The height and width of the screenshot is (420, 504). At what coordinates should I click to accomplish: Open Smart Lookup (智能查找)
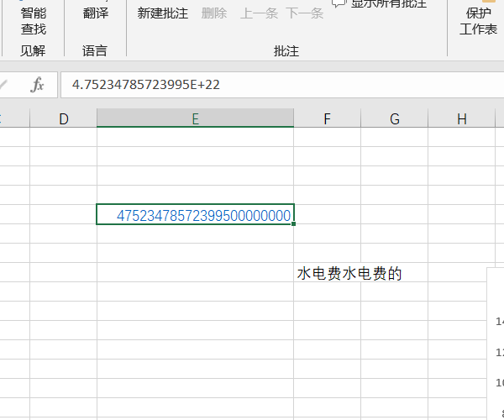click(34, 21)
